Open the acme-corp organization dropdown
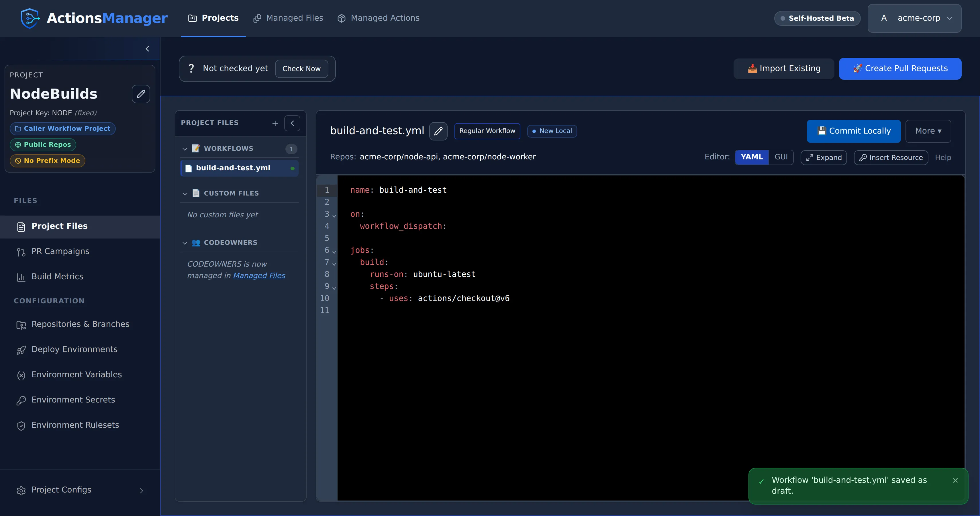Viewport: 980px width, 516px height. point(914,18)
